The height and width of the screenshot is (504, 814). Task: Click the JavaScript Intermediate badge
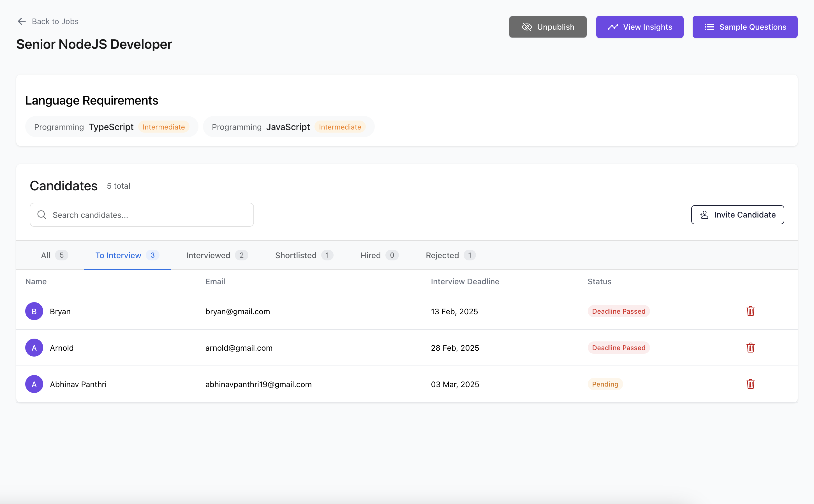[340, 127]
